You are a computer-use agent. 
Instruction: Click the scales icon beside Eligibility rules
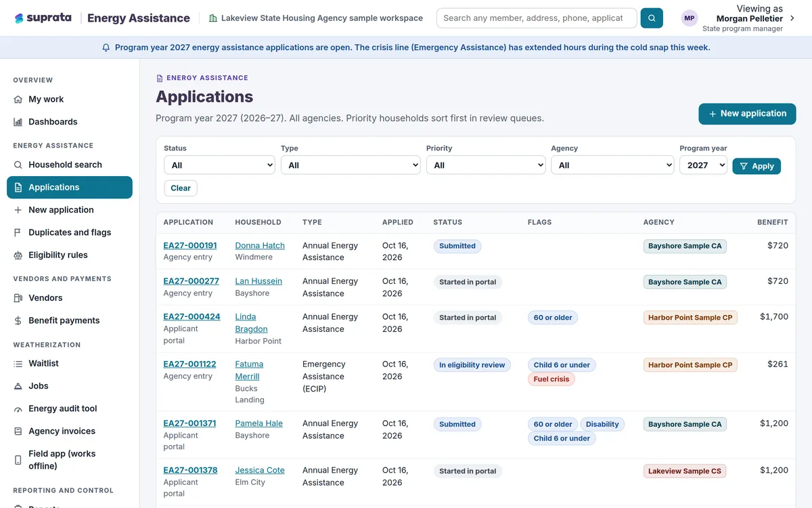coord(18,255)
